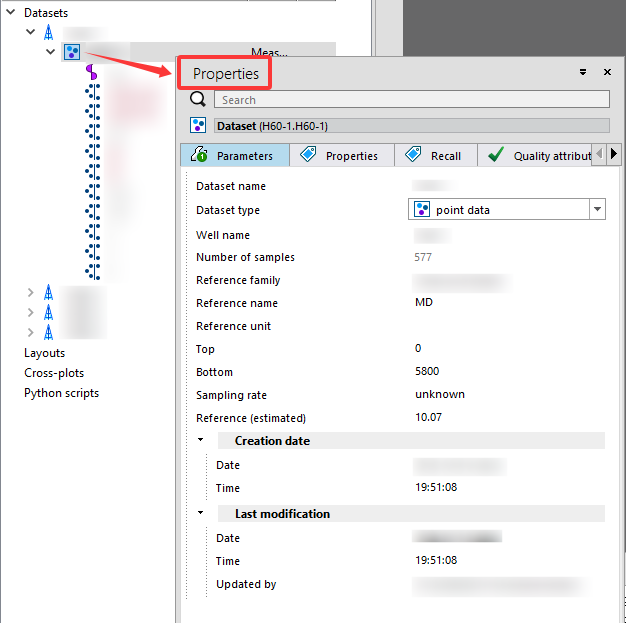Click the Last modification Time value 19:51:08

436,560
